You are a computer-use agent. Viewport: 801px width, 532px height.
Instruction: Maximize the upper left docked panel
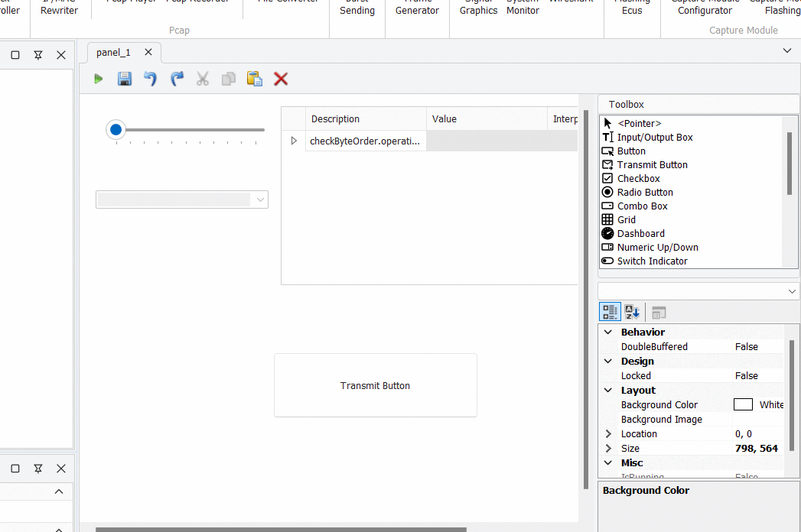pos(15,54)
